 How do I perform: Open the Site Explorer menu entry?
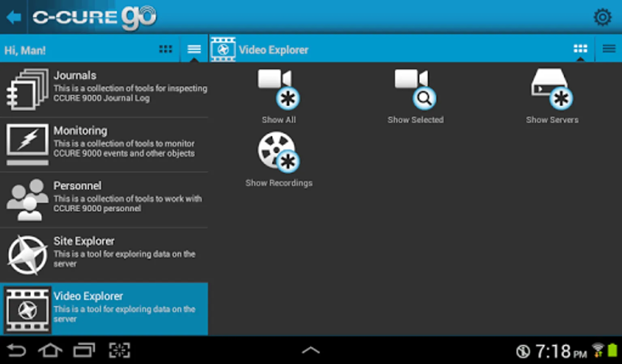pyautogui.click(x=104, y=255)
